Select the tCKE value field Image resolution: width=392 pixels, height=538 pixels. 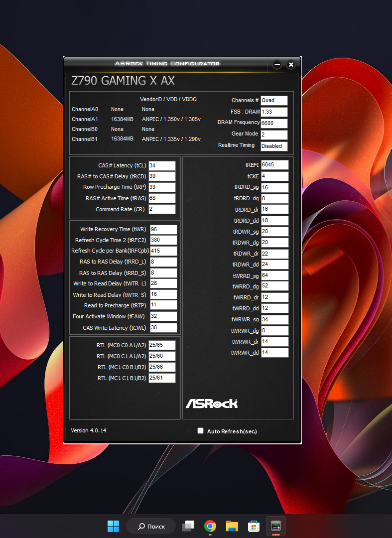pyautogui.click(x=275, y=176)
